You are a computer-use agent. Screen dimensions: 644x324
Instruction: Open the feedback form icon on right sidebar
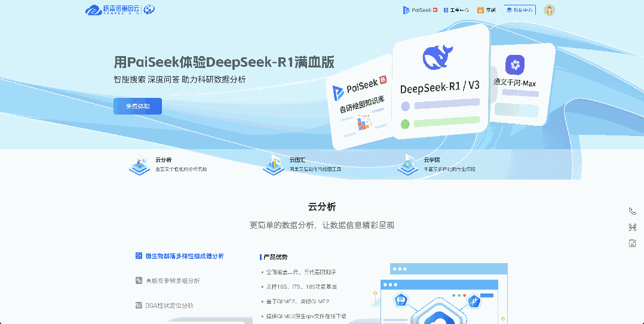click(x=632, y=243)
